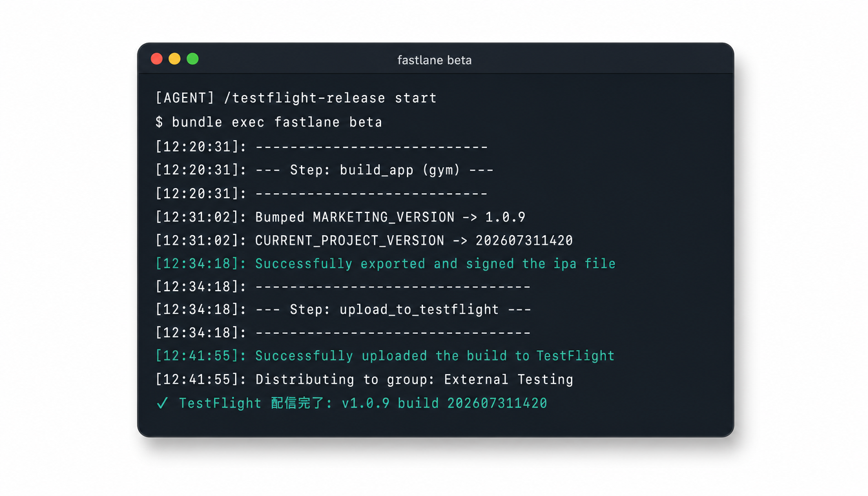Click the 'Step: build_app (gym)' line

coord(325,170)
